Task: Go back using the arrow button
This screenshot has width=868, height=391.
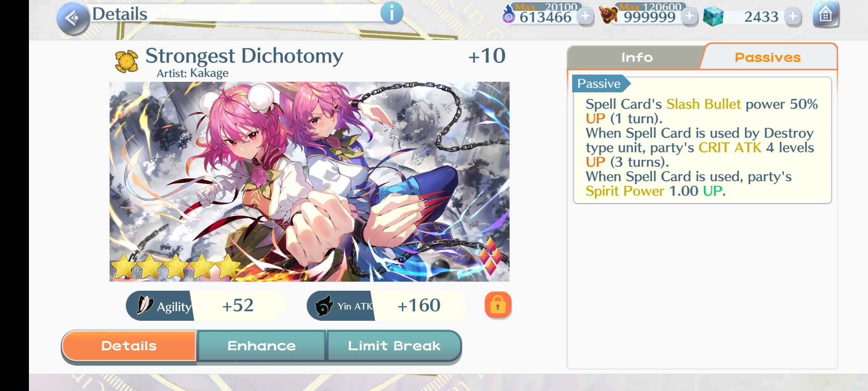Action: click(x=73, y=18)
